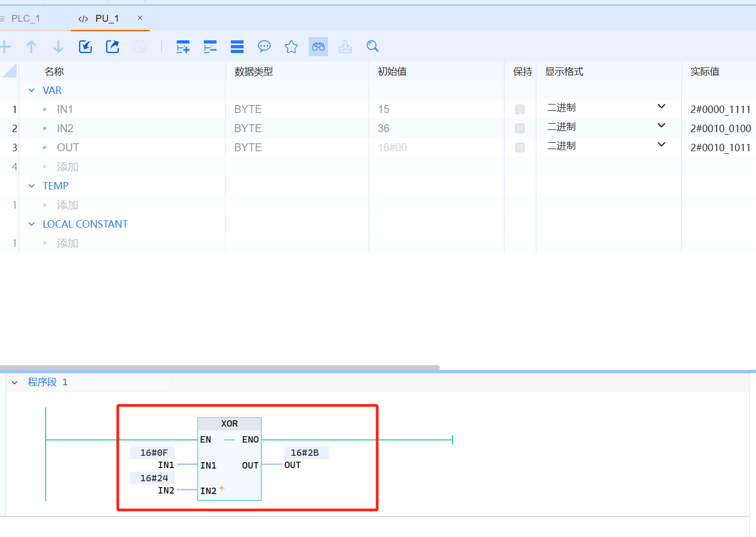
Task: Click the import icon in toolbar
Action: pos(85,47)
